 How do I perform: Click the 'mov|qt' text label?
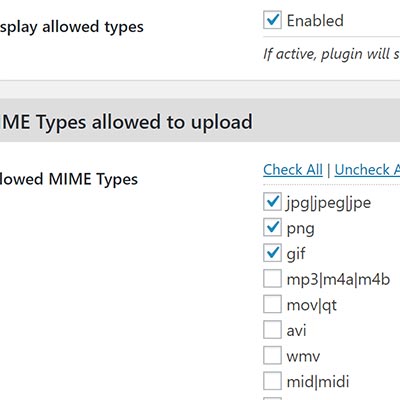(x=312, y=305)
